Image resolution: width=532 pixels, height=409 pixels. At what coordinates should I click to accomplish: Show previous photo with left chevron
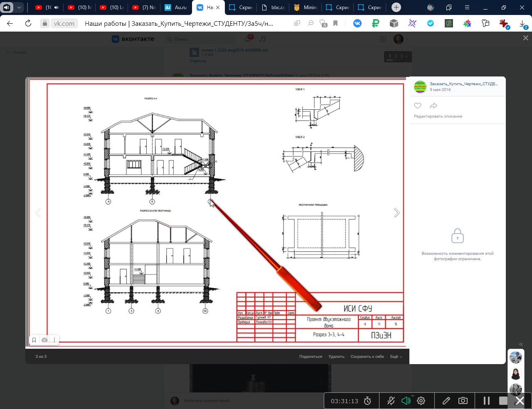[38, 213]
